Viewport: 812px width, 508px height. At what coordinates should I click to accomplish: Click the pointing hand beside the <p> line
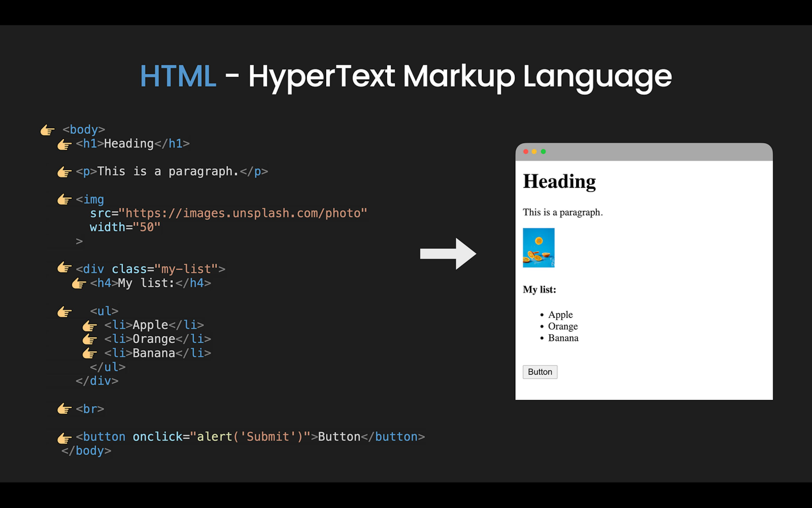[64, 172]
